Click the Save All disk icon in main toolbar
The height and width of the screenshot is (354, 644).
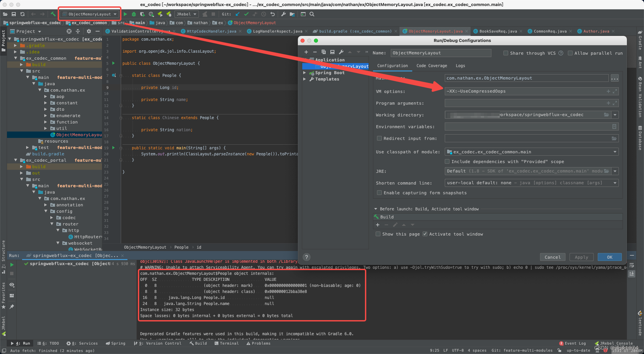[14, 14]
